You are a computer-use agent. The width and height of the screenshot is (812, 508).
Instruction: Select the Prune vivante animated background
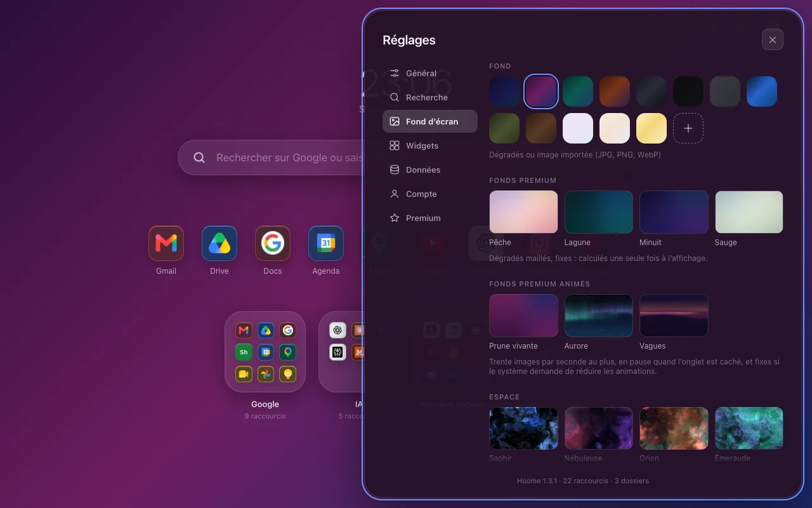click(x=523, y=316)
